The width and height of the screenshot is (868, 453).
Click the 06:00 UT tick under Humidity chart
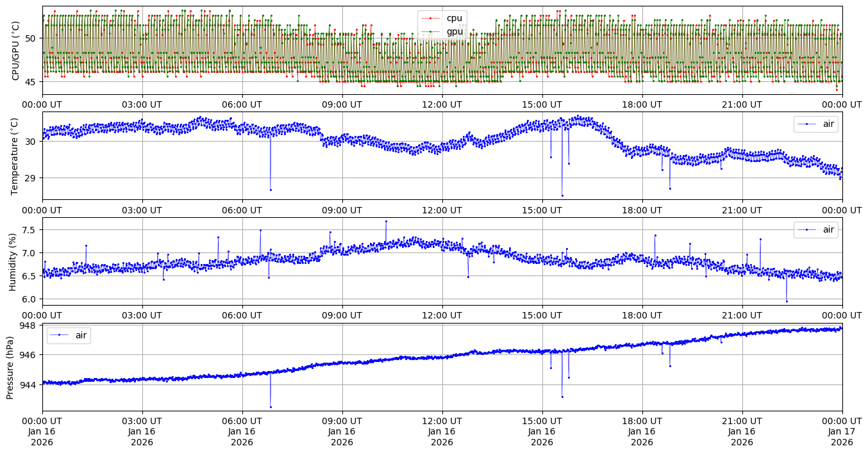tap(242, 315)
